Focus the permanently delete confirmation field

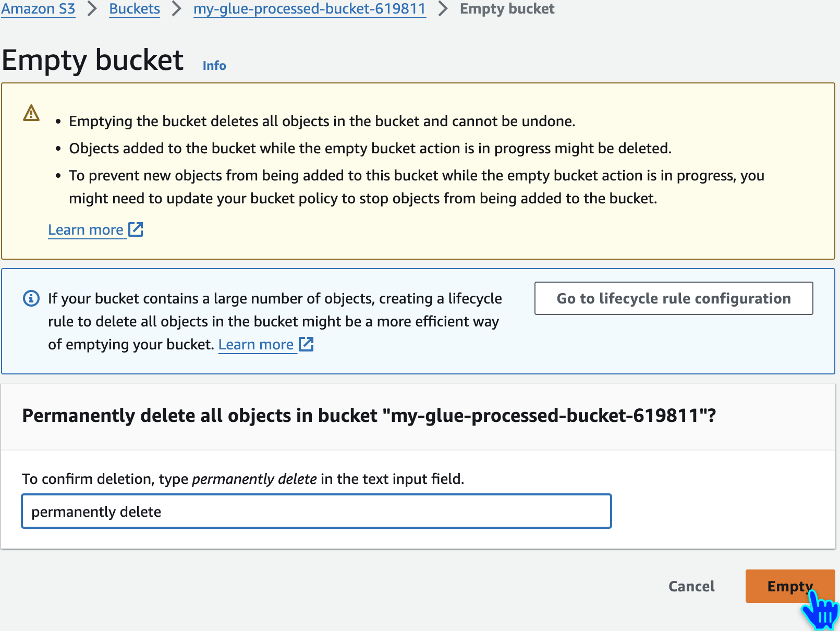pos(316,512)
